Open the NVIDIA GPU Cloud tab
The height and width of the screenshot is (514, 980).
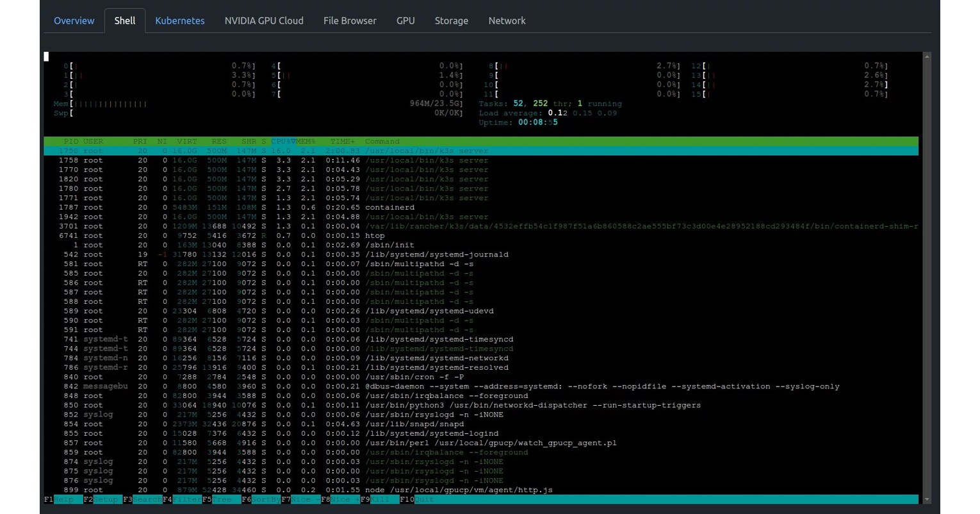pyautogui.click(x=264, y=21)
